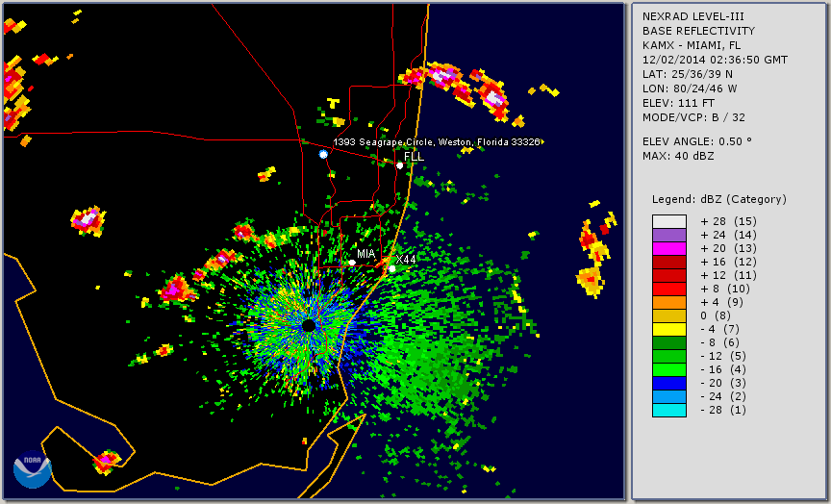Screen dimensions: 831x504
Task: Select the +8 (10) bright red swatch
Action: 668,289
